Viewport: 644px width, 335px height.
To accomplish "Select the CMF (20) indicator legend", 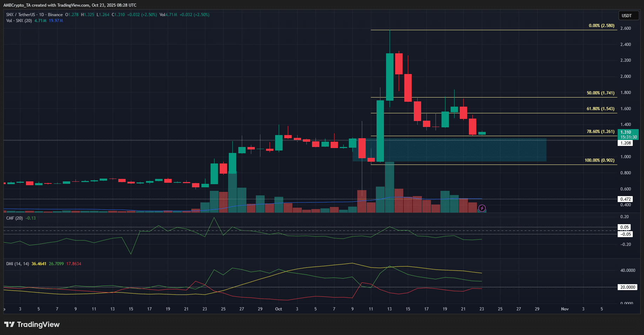I will click(x=14, y=218).
